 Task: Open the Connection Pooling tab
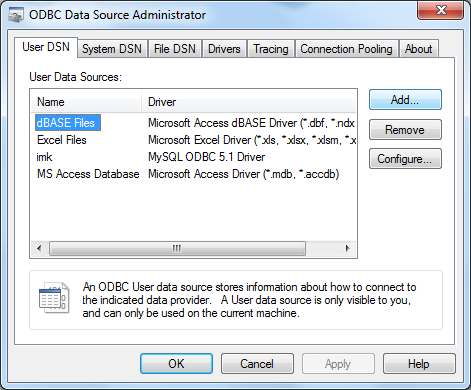[346, 49]
